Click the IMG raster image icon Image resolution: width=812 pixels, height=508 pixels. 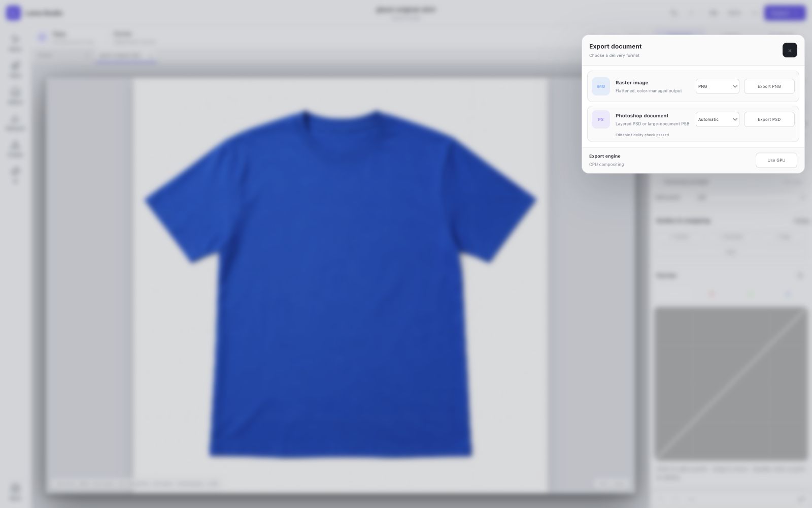click(x=601, y=86)
